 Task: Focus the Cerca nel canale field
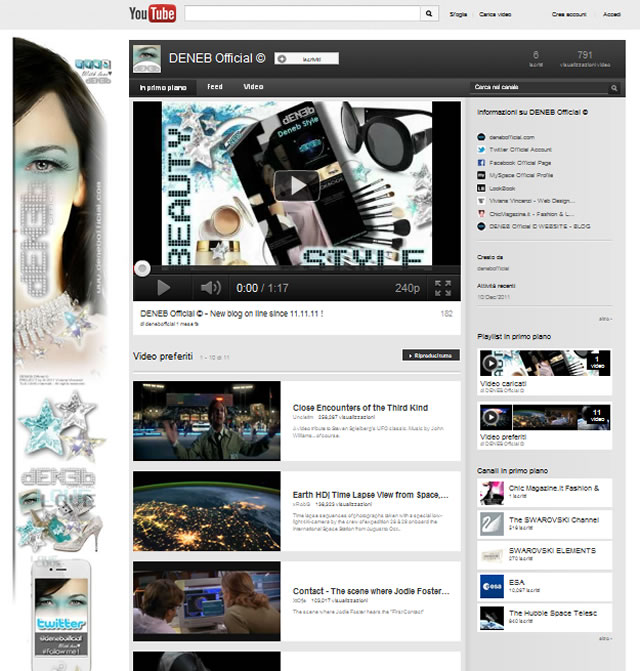click(539, 87)
